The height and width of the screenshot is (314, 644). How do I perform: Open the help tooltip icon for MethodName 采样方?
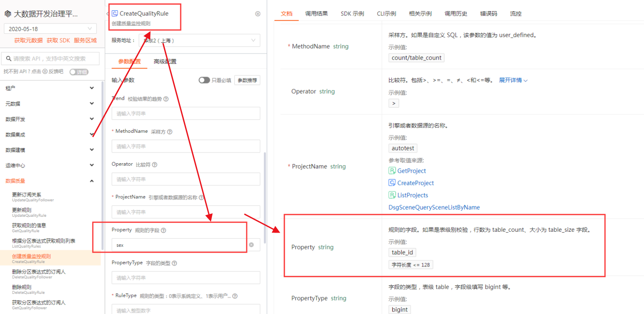(x=170, y=132)
